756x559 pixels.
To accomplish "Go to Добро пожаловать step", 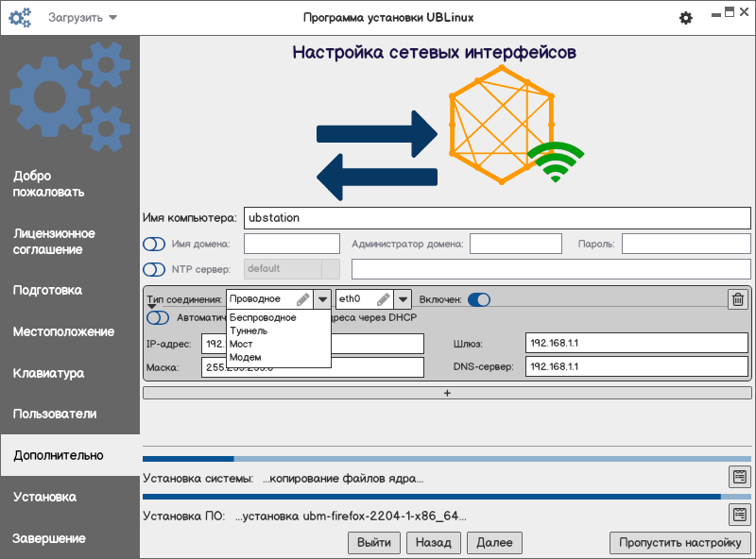I will tap(49, 184).
